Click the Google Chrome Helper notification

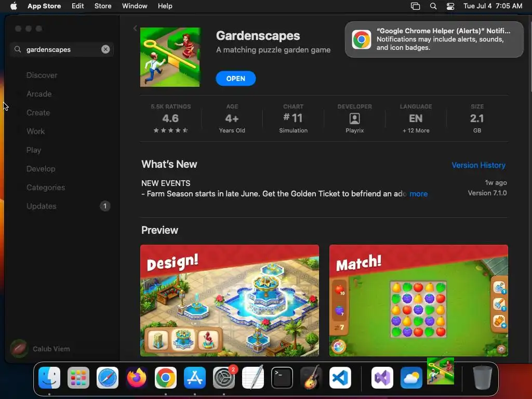coord(434,39)
